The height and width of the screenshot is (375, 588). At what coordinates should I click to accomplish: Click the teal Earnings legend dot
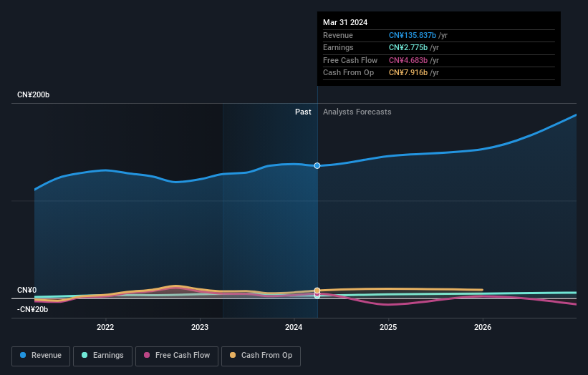[85, 355]
